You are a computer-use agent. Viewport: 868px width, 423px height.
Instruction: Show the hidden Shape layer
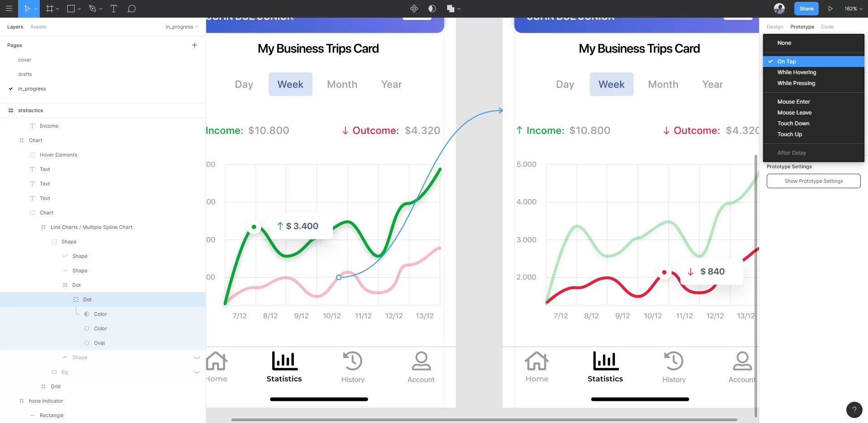point(197,357)
